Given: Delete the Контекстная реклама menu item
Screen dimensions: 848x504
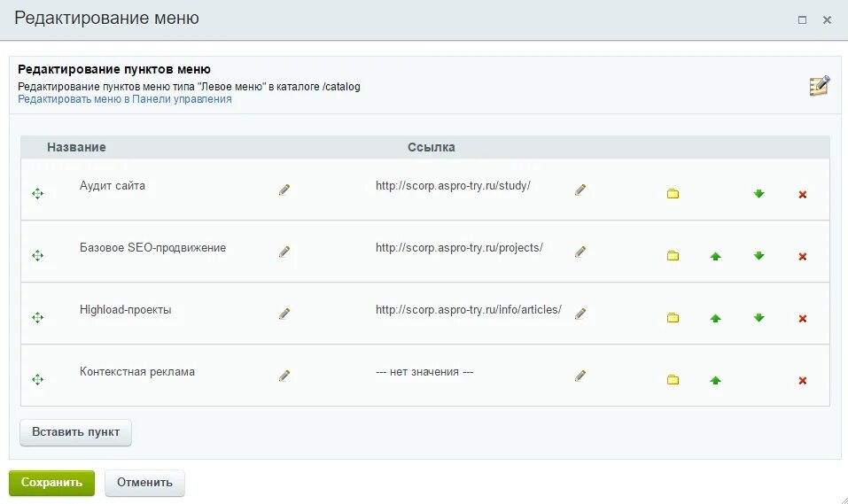Looking at the screenshot, I should 803,381.
